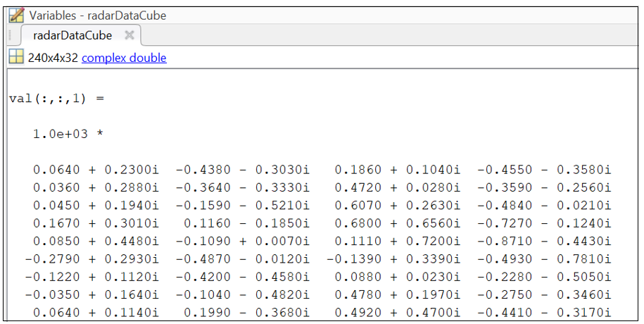Click the array grid icon beside 240x4x32

16,58
